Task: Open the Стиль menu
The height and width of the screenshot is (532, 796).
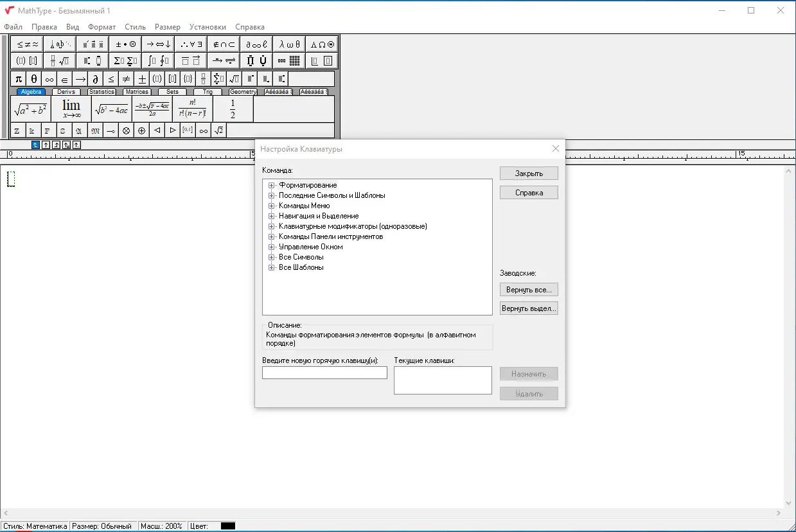Action: (x=135, y=27)
